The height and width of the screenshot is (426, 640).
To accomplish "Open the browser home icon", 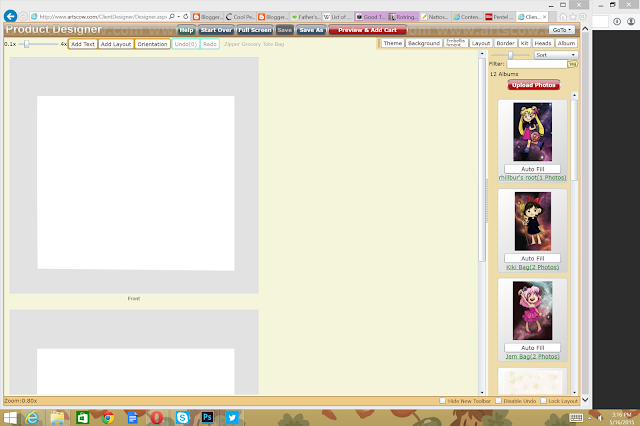I will tap(563, 17).
